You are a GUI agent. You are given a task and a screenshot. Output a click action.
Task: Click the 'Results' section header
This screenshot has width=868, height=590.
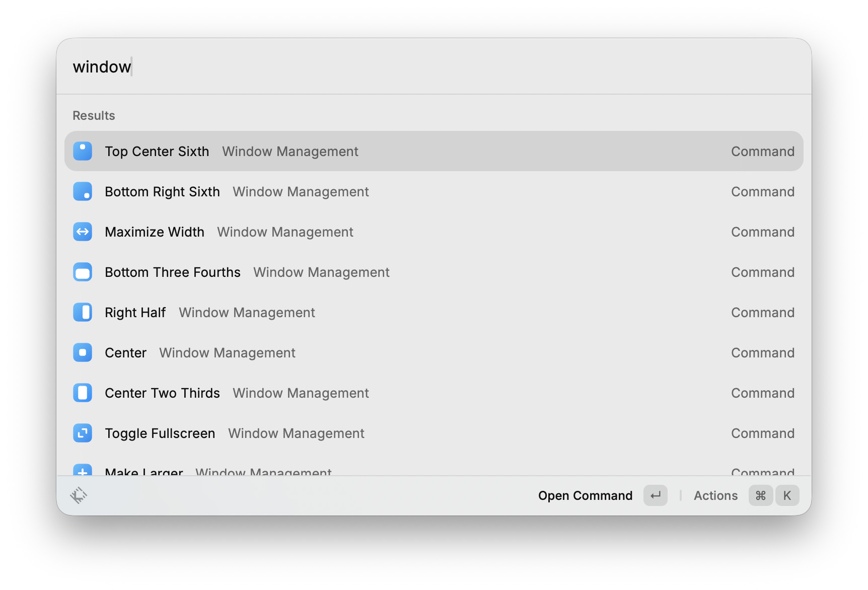click(94, 115)
